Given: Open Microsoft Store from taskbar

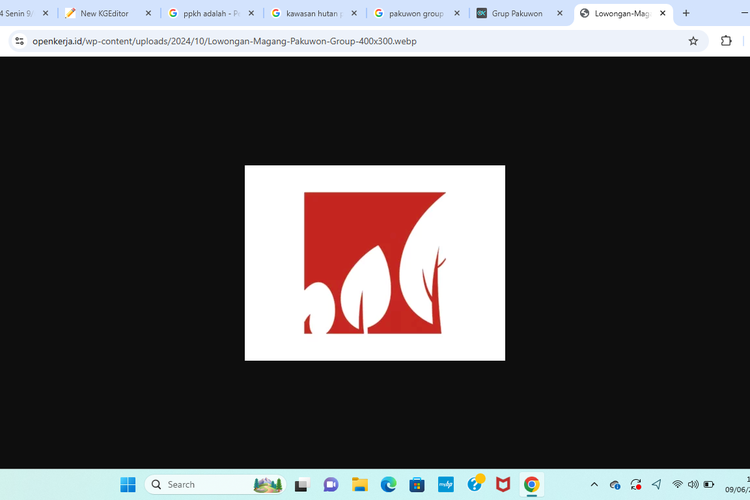Looking at the screenshot, I should pos(417,485).
